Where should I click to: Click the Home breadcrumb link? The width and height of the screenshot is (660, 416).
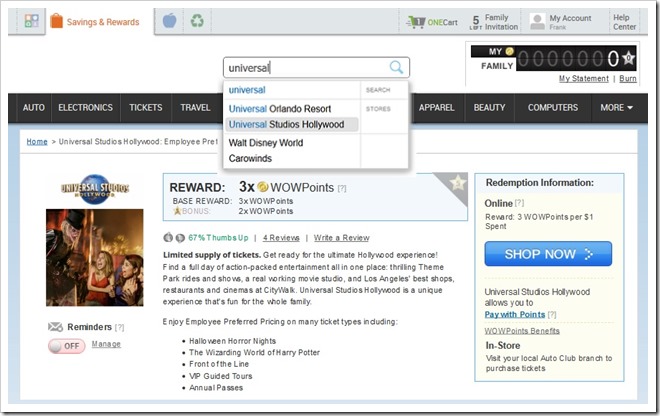point(37,141)
